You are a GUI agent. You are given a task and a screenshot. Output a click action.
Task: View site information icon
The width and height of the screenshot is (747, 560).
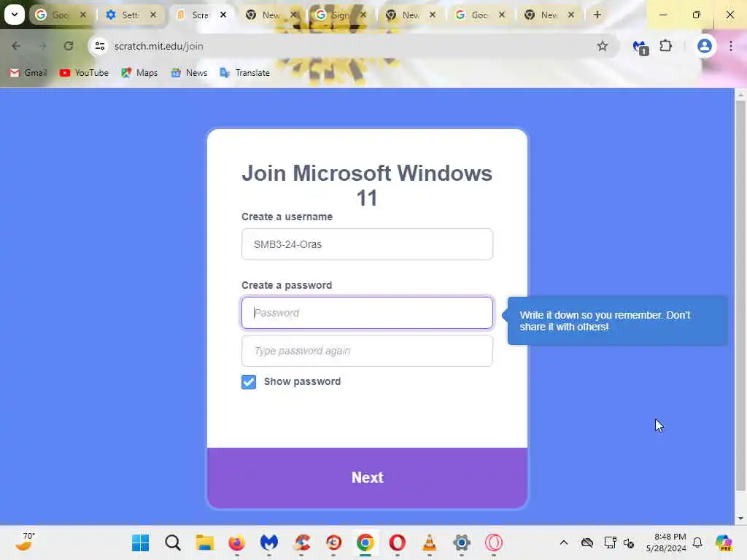click(99, 46)
